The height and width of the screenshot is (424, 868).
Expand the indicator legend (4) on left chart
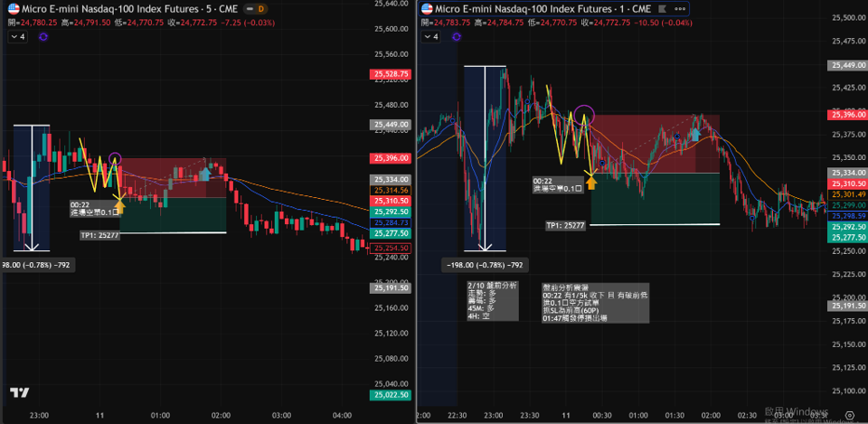pyautogui.click(x=18, y=37)
